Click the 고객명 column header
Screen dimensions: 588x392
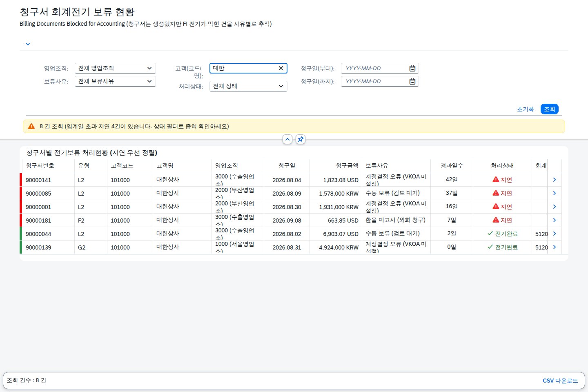182,166
